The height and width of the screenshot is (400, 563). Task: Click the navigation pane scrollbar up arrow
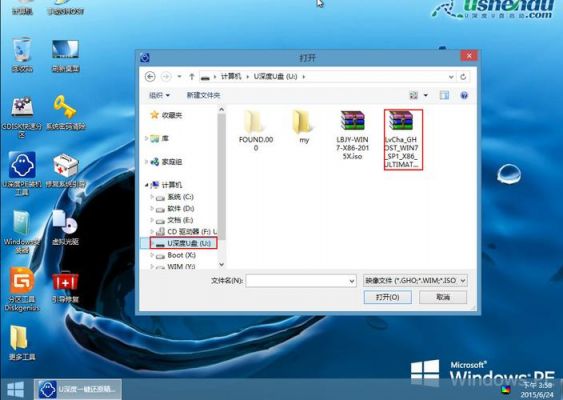click(x=222, y=110)
